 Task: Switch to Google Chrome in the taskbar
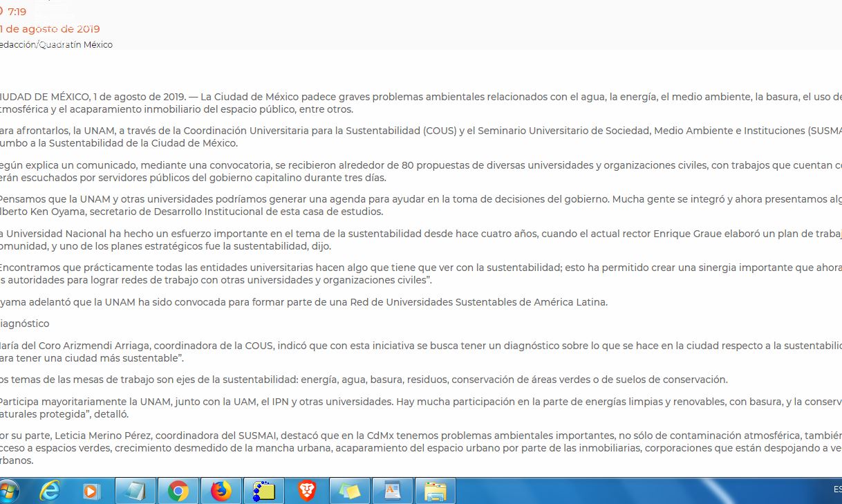pos(178,492)
